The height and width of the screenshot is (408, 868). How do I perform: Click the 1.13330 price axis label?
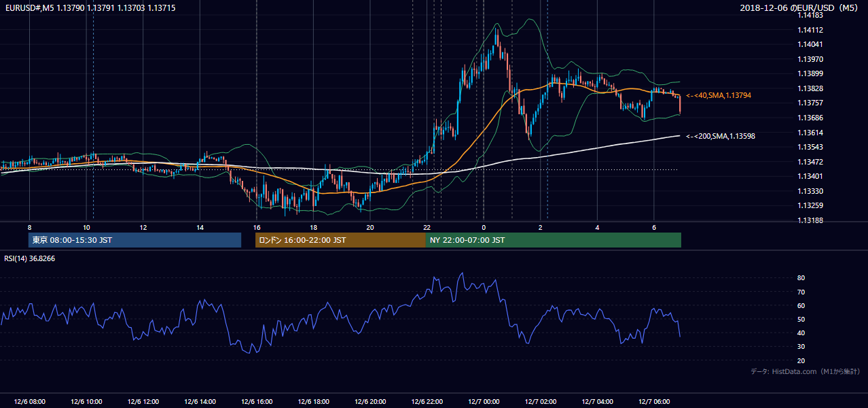click(811, 191)
